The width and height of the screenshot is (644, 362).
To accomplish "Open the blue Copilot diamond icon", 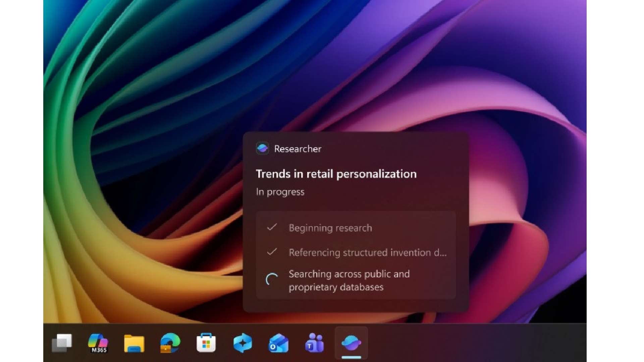I will coord(243,343).
